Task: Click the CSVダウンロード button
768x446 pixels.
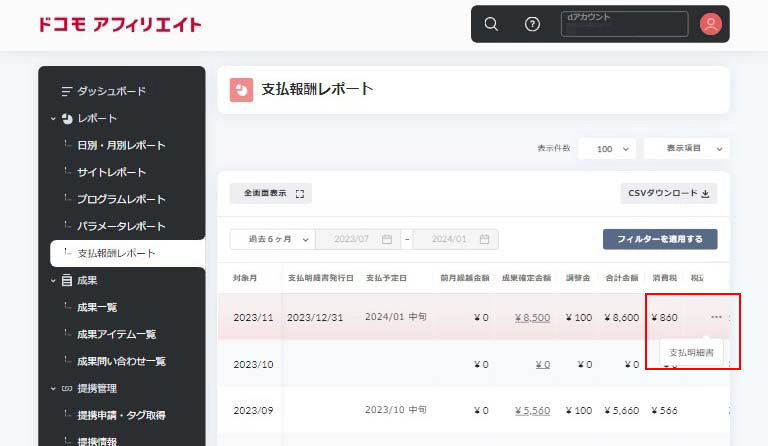Action: [668, 193]
